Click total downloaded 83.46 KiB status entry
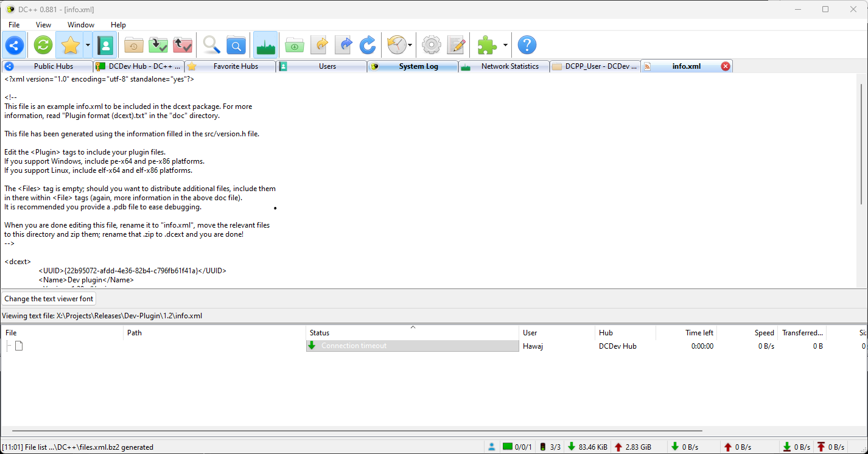 tap(587, 447)
